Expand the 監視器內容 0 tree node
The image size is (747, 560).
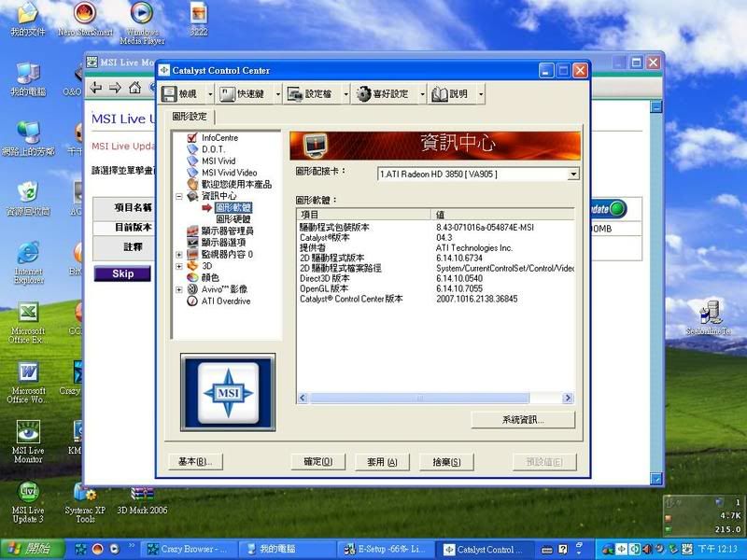[179, 254]
